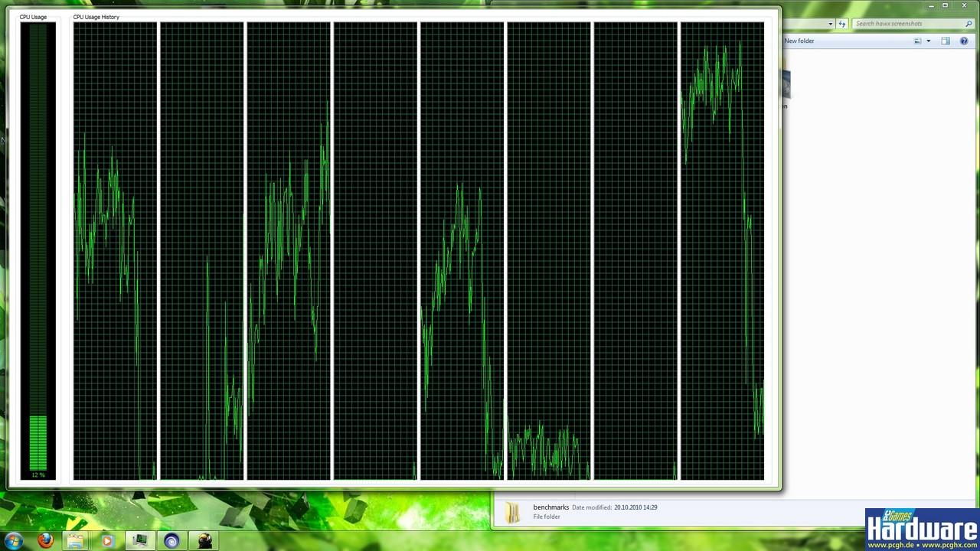Change your view icon in Explorer toolbar
The height and width of the screenshot is (551, 980).
point(918,41)
